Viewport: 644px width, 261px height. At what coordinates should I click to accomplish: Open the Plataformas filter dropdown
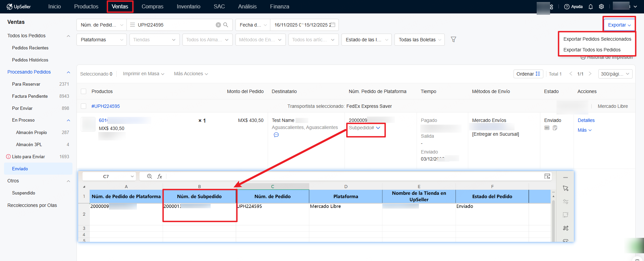coord(101,40)
